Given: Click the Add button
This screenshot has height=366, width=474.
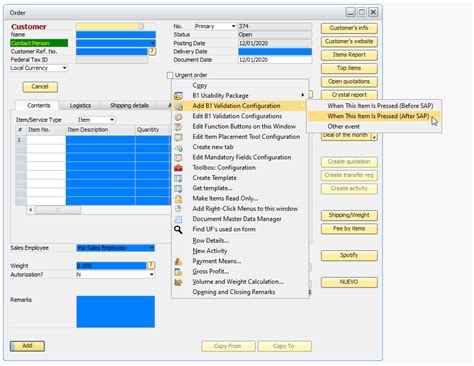Looking at the screenshot, I should click(27, 346).
